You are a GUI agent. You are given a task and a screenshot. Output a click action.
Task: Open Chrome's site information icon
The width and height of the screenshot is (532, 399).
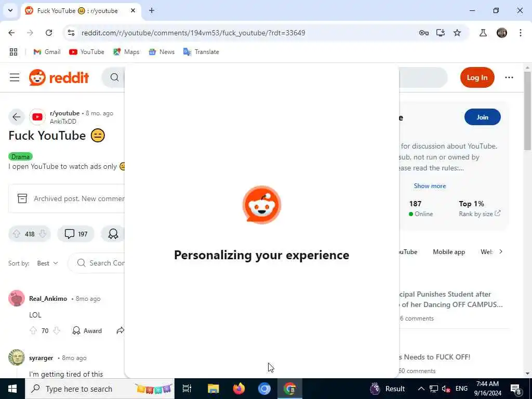(x=71, y=33)
